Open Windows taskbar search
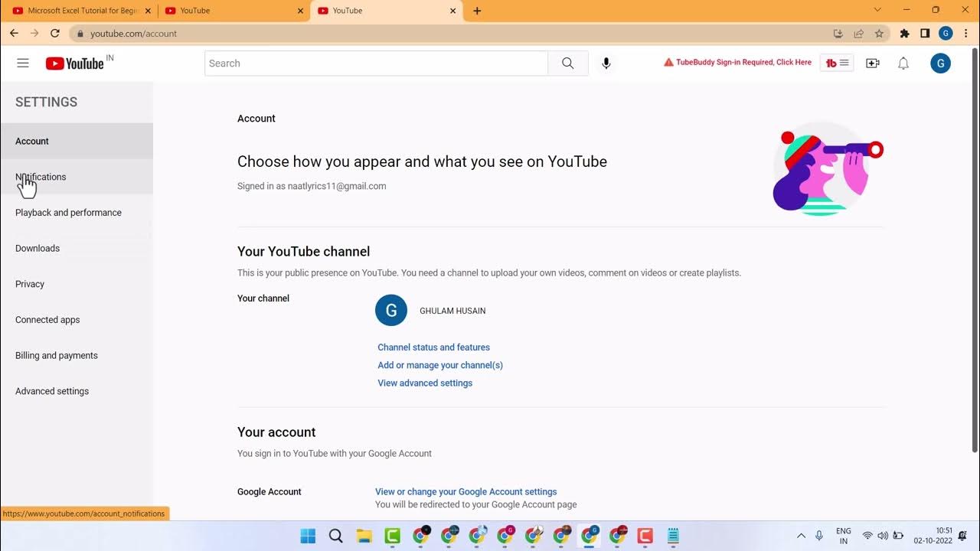 (x=336, y=536)
